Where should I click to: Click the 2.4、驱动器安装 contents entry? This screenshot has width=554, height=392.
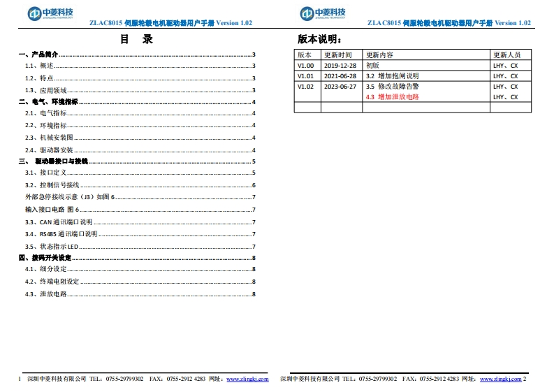click(x=49, y=150)
